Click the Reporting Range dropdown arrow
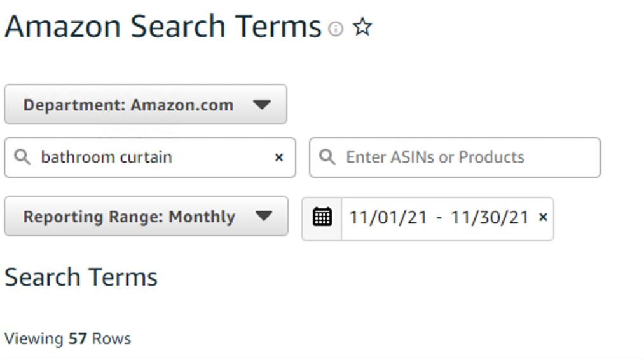Viewport: 644px width, 360px height. (x=263, y=217)
